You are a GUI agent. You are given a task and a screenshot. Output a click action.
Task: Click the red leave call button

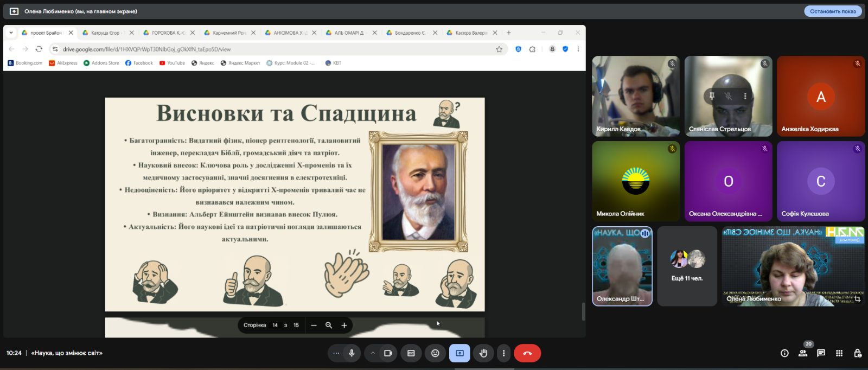click(x=527, y=353)
